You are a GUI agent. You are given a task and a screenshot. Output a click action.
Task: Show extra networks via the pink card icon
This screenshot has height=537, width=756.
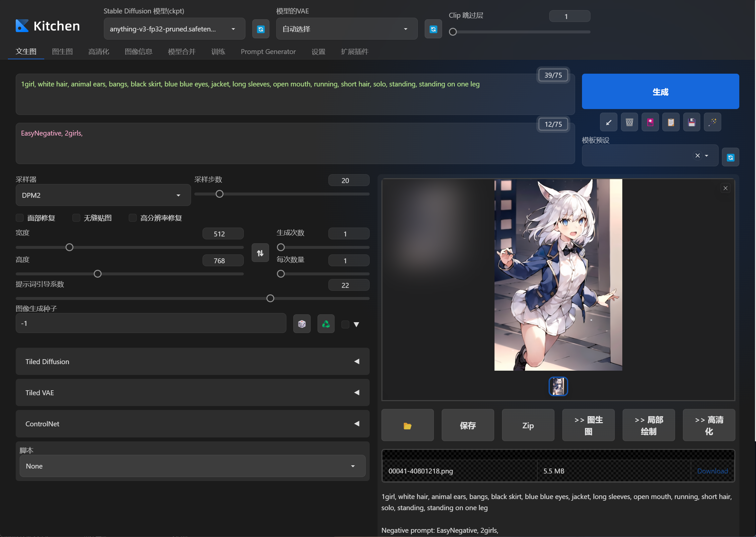coord(650,122)
